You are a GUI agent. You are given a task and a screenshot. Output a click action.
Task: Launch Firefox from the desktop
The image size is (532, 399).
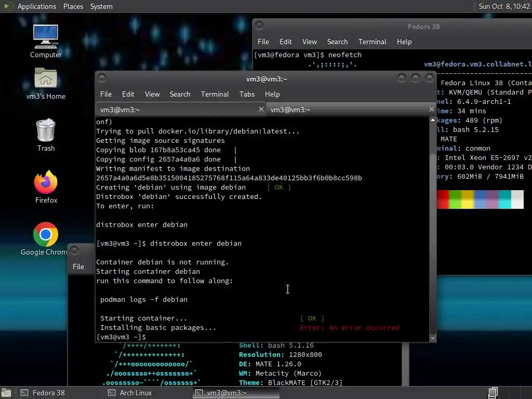[x=46, y=187]
